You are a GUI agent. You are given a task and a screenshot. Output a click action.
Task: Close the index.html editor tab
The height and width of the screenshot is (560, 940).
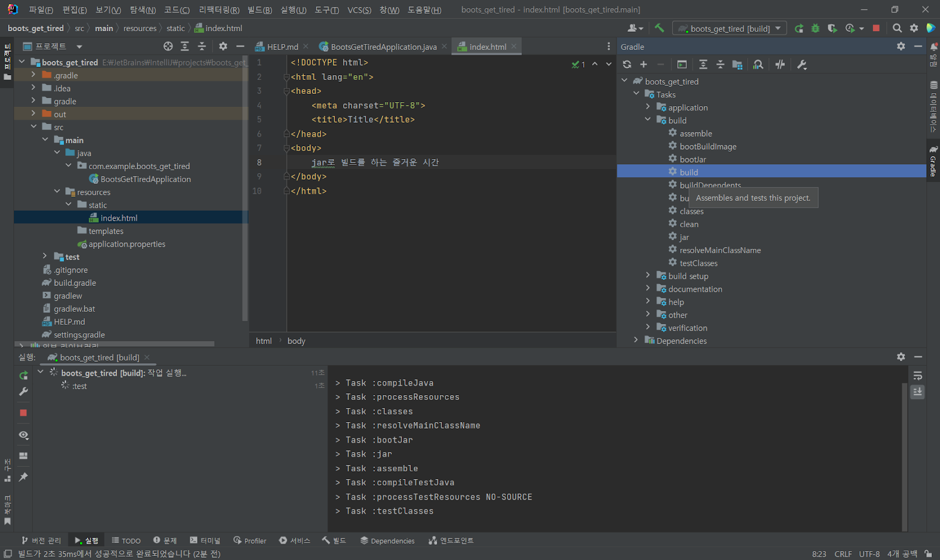pos(514,46)
